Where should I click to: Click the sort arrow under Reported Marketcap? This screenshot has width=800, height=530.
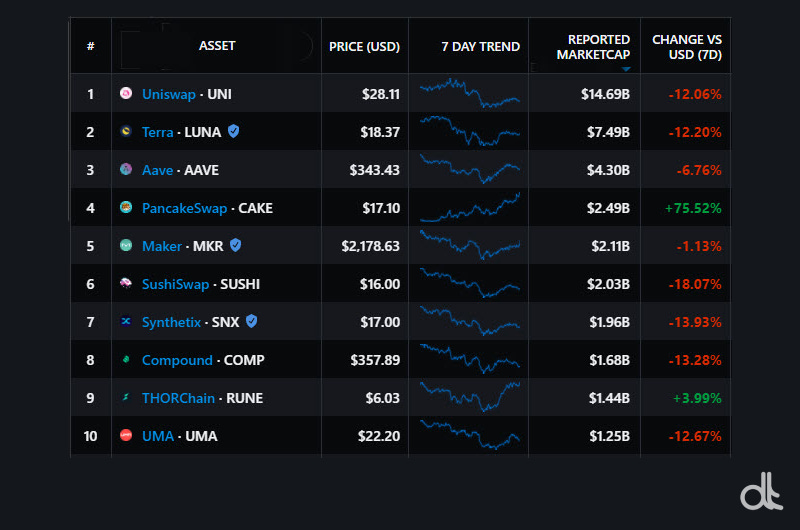(626, 69)
